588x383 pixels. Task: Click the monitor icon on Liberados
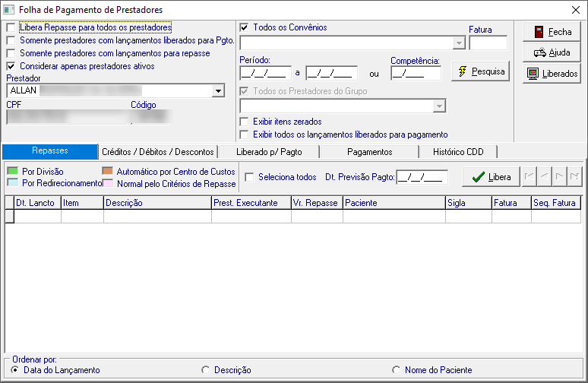pos(533,74)
